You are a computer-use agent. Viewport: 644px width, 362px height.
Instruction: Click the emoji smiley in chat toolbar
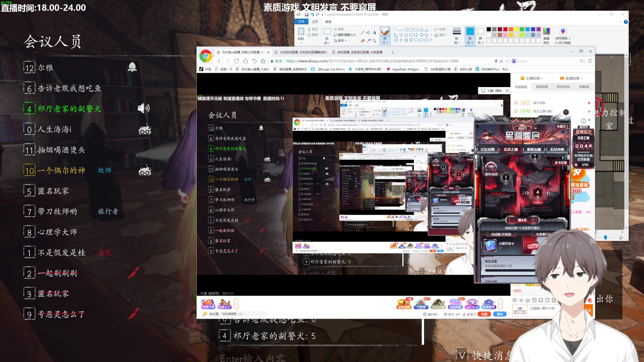click(x=515, y=300)
